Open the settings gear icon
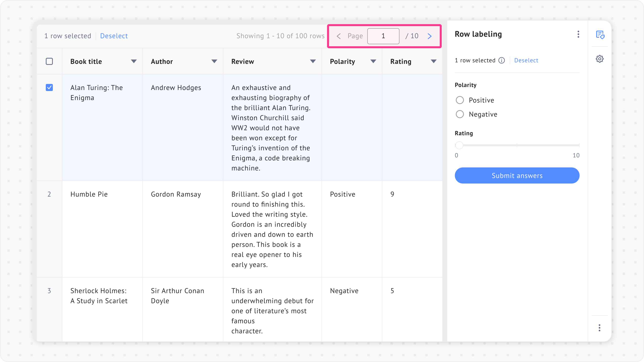This screenshot has width=644, height=362. 600,59
